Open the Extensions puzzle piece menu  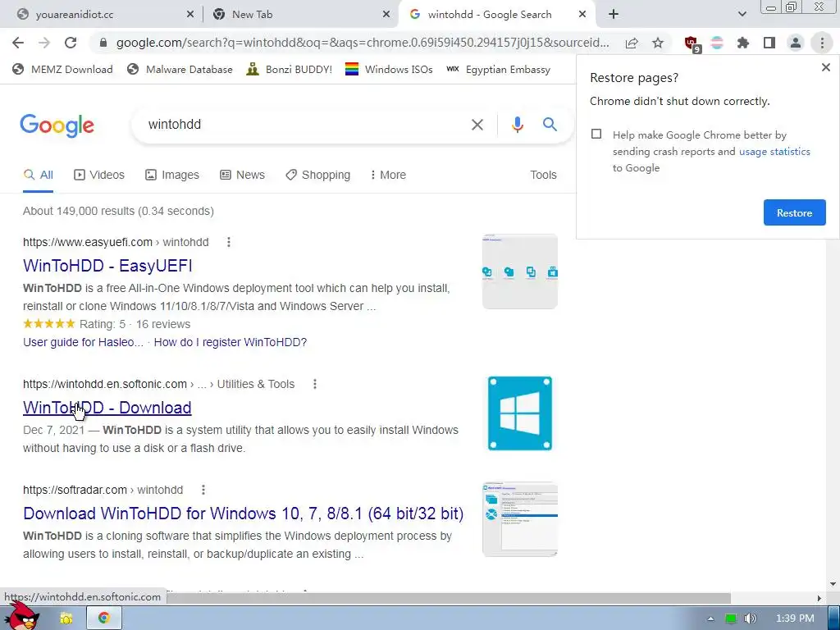tap(743, 43)
